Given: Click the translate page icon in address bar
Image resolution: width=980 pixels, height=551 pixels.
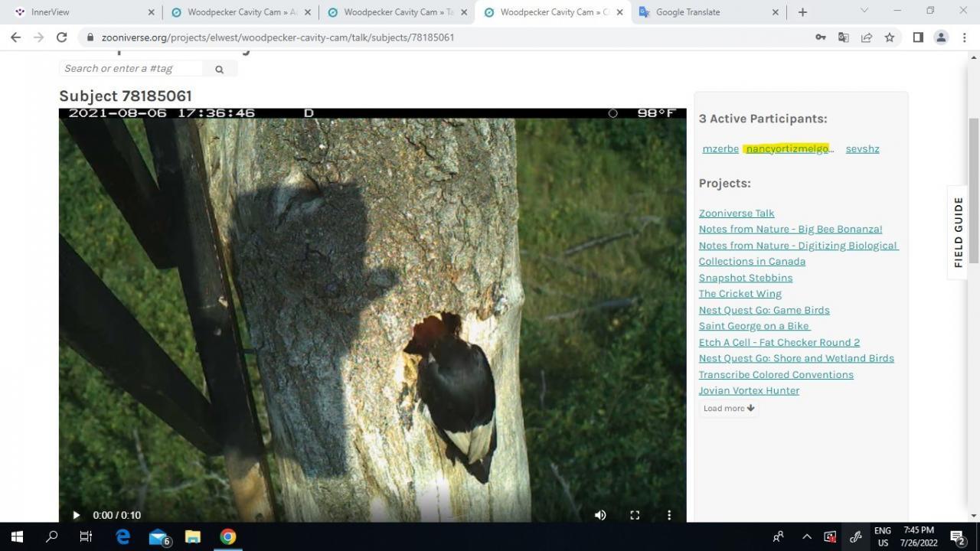Looking at the screenshot, I should pyautogui.click(x=843, y=37).
